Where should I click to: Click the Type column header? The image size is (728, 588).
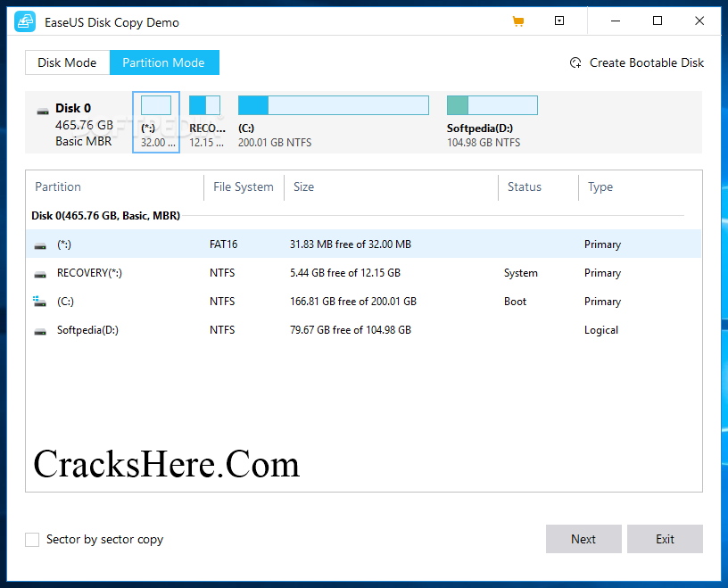click(x=600, y=186)
